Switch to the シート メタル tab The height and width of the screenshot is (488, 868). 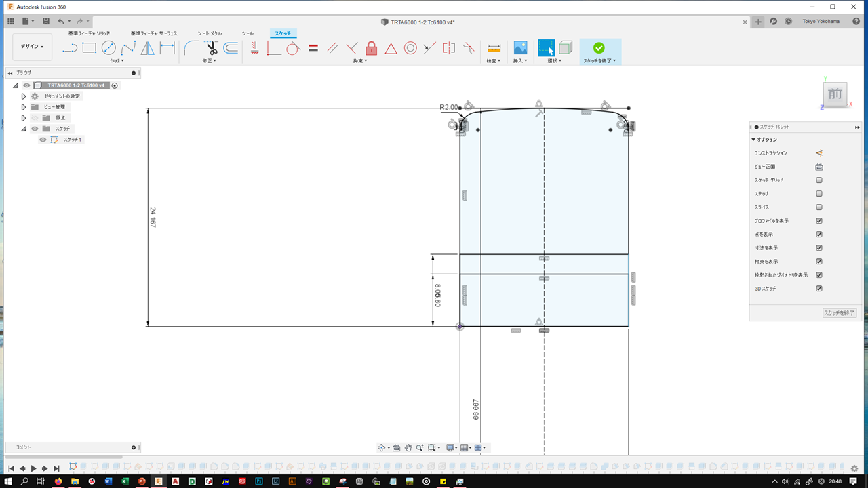210,33
